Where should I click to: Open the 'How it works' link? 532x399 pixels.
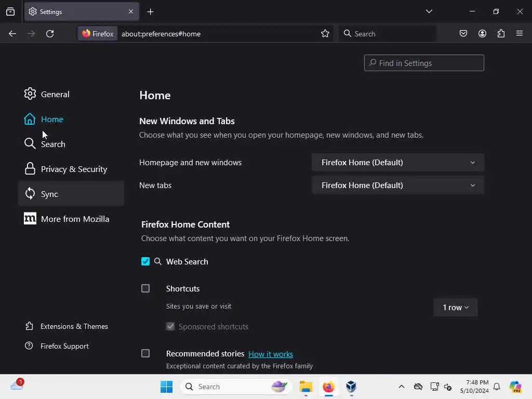(x=270, y=354)
